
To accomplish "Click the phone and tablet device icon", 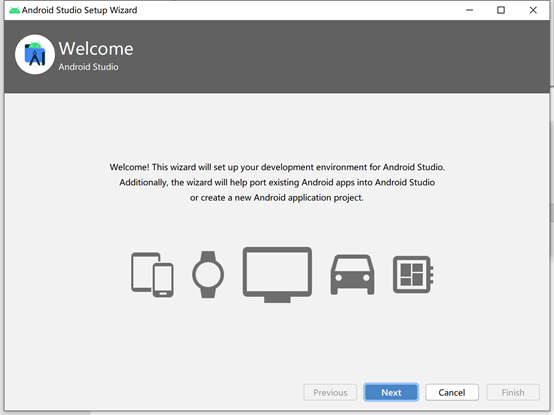I will click(x=152, y=275).
